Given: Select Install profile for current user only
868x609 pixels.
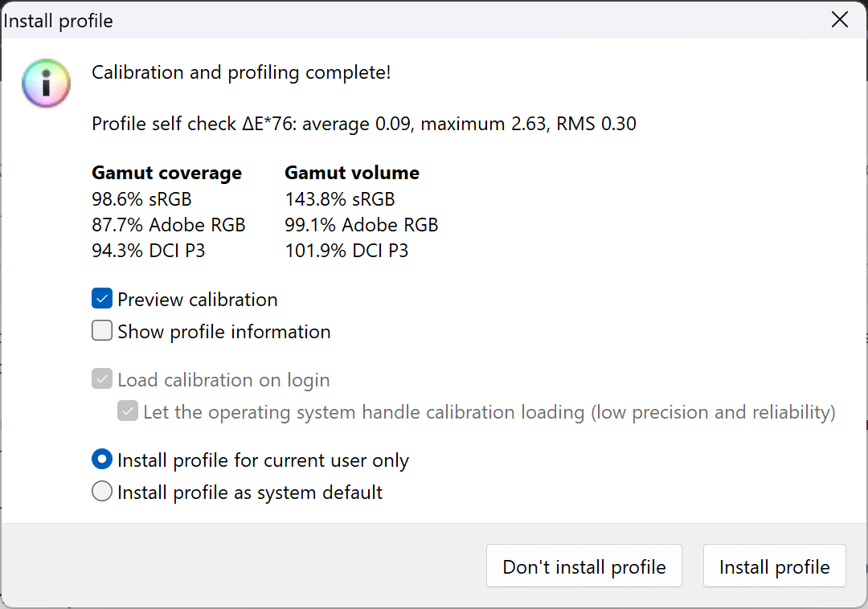Looking at the screenshot, I should point(102,460).
